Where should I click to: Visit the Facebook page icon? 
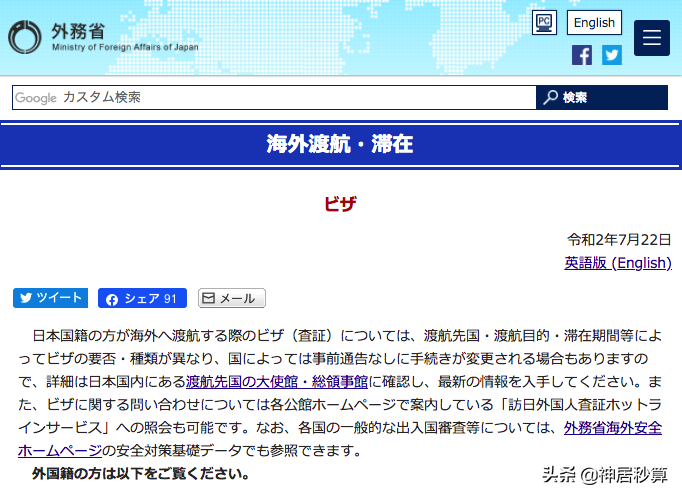[582, 55]
